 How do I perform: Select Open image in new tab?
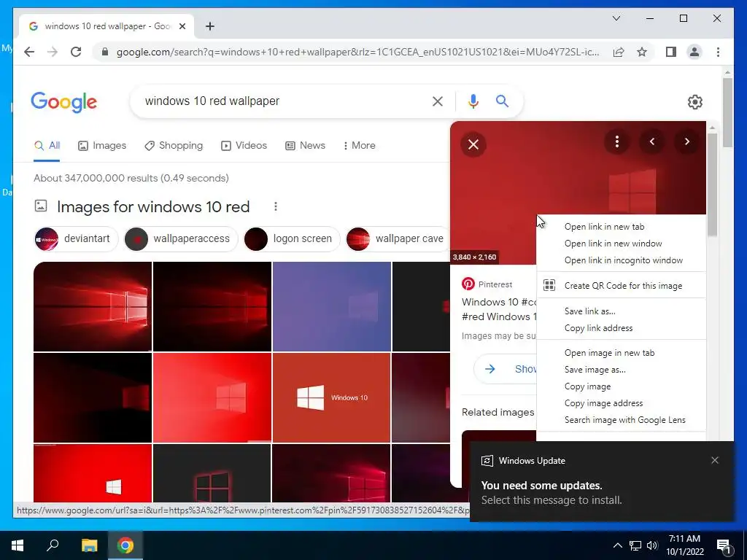click(x=622, y=353)
